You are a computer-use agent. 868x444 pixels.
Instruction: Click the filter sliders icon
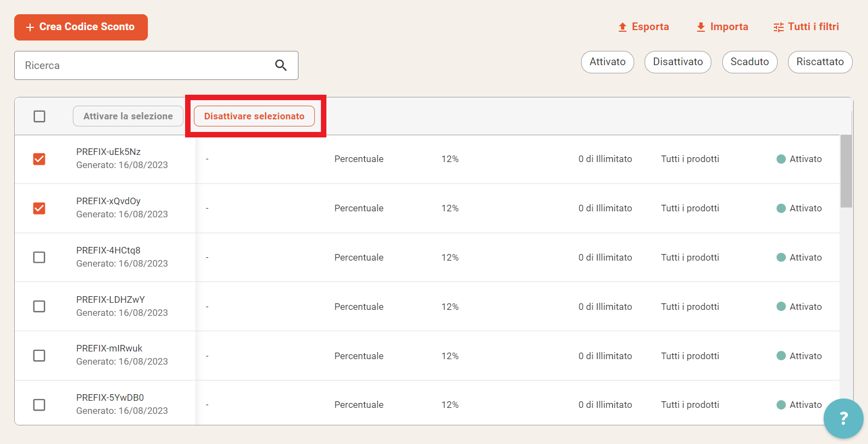click(779, 27)
